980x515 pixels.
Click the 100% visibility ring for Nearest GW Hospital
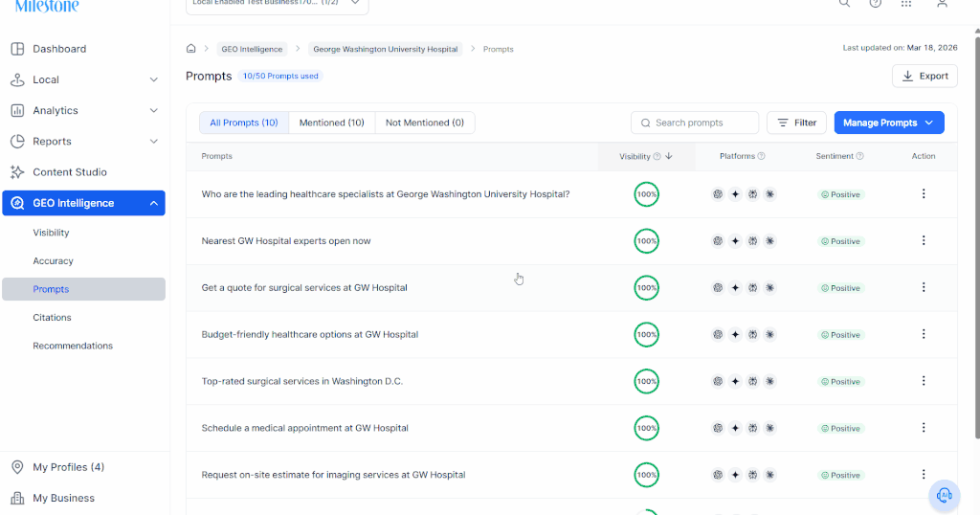click(646, 240)
